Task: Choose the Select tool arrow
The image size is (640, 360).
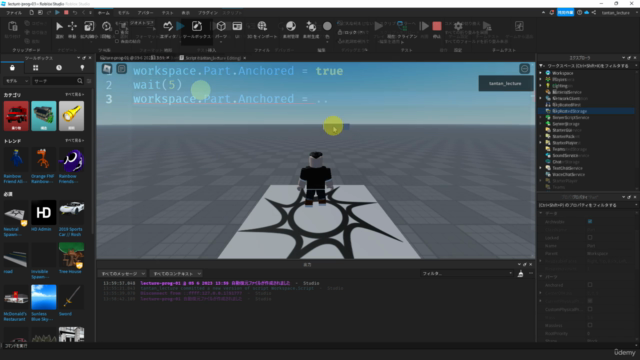Action: [x=59, y=27]
